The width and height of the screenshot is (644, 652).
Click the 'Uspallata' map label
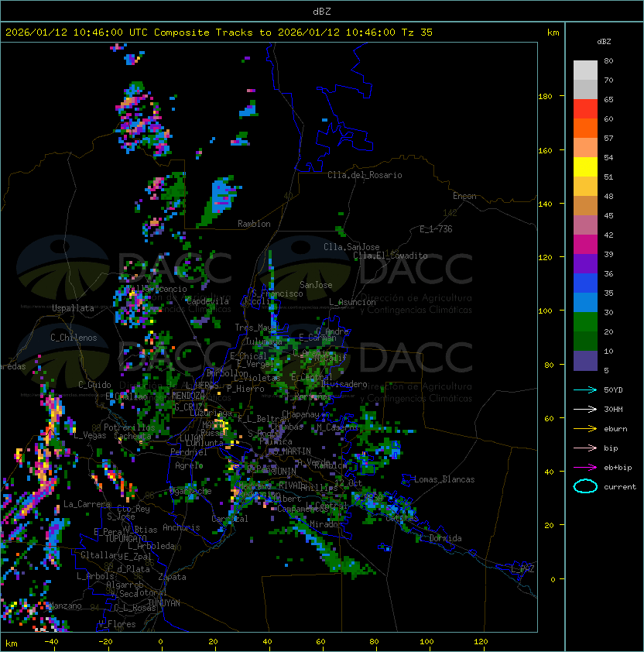(x=73, y=308)
